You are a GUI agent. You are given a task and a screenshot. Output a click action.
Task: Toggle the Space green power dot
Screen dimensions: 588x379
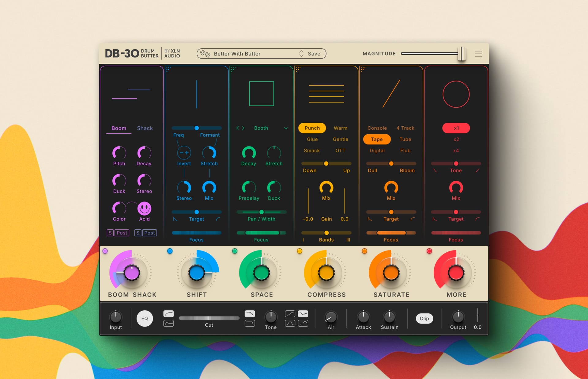[235, 251]
